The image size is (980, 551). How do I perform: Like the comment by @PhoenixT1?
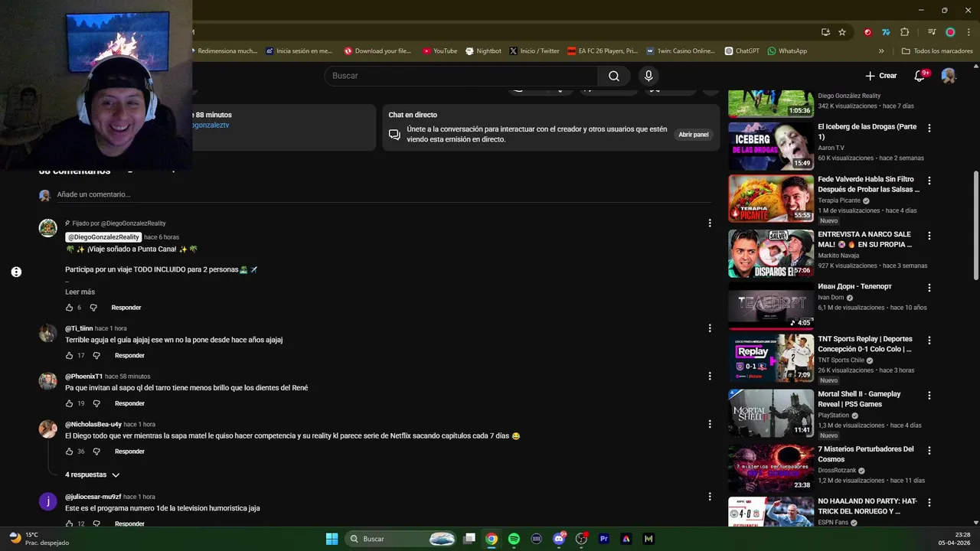[x=69, y=403]
